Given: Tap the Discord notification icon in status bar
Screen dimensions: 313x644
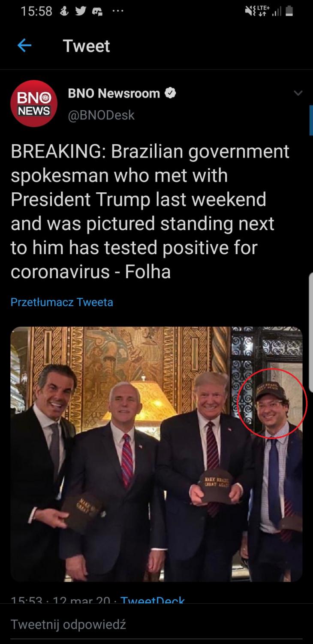Looking at the screenshot, I should point(97,12).
